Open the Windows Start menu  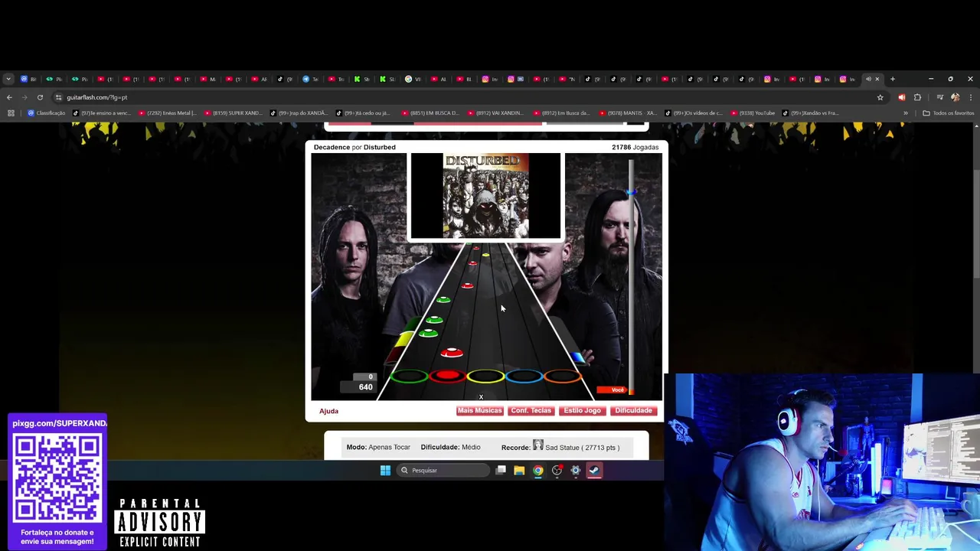click(385, 471)
